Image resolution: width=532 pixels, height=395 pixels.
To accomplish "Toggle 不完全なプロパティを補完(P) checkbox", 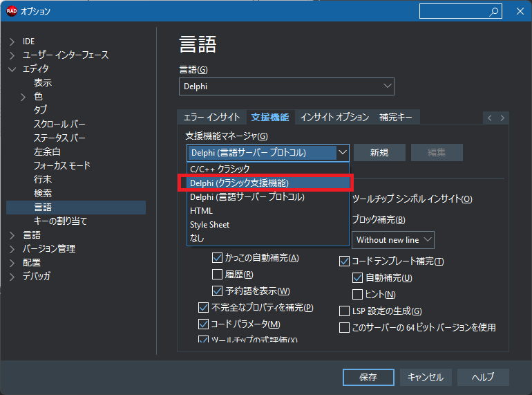I will coord(203,308).
